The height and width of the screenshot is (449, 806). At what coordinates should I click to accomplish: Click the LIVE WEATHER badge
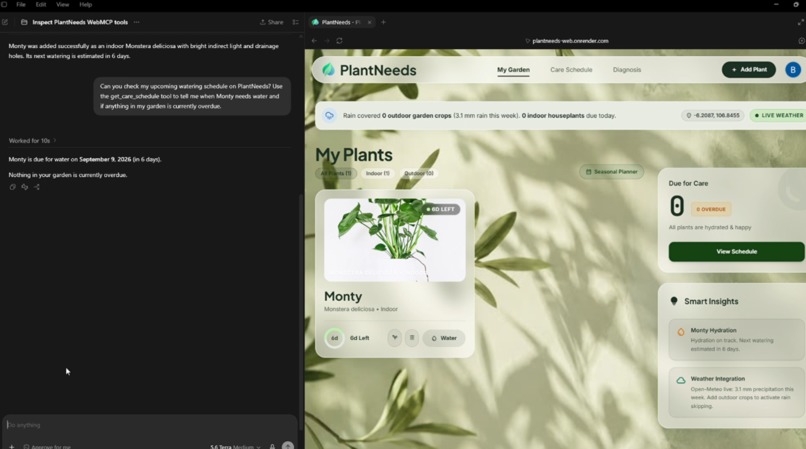point(778,115)
